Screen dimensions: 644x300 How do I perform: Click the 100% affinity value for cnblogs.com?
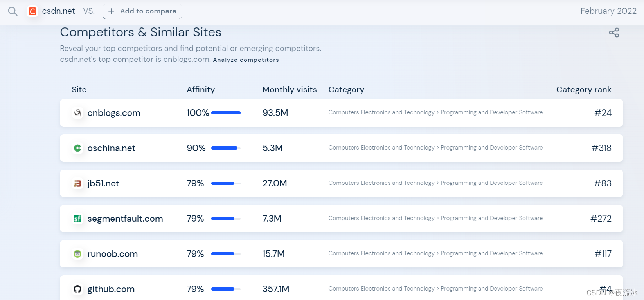(198, 113)
